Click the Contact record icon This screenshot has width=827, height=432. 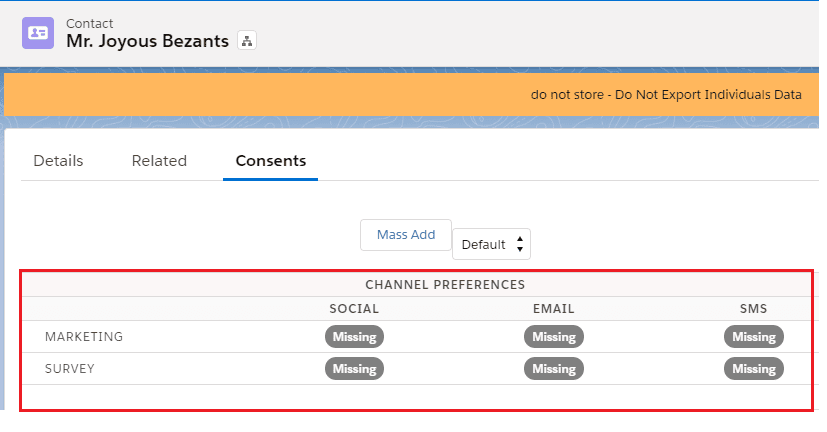click(x=38, y=32)
